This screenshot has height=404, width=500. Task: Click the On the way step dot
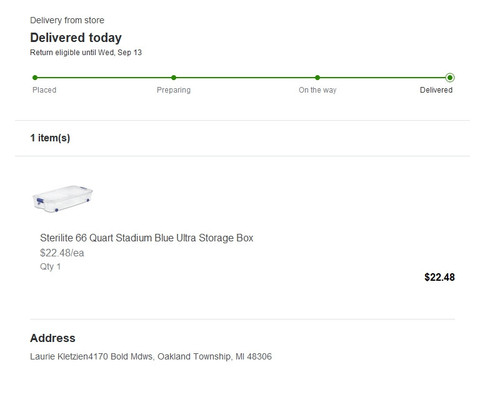(317, 78)
